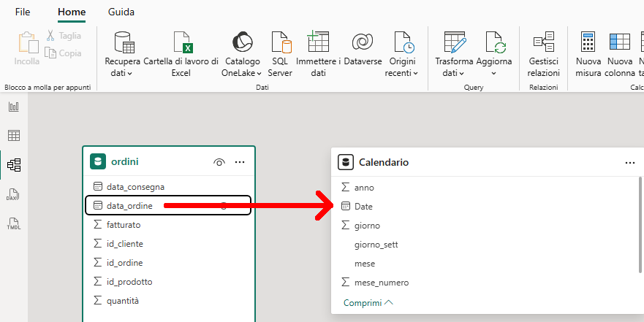Switch to Report view in sidebar
Image resolution: width=644 pixels, height=322 pixels.
point(14,107)
